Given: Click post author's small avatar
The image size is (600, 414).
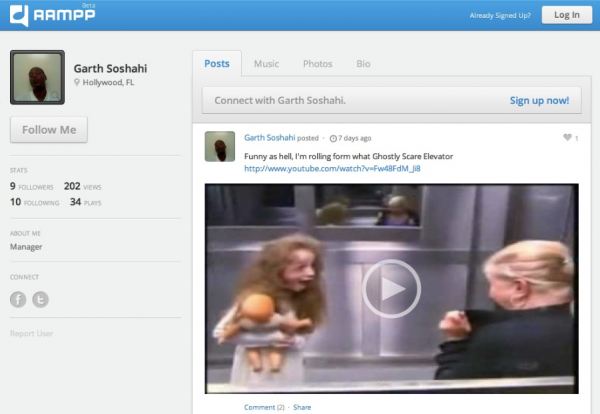Looking at the screenshot, I should [x=220, y=147].
